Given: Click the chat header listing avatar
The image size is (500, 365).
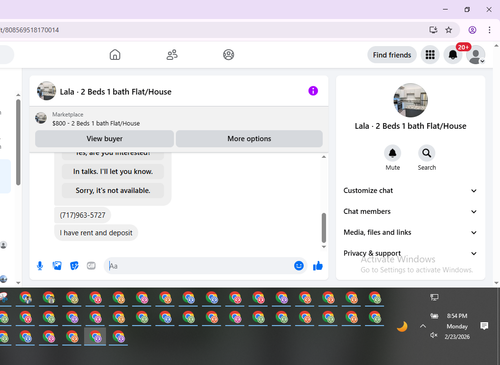Looking at the screenshot, I should (x=46, y=91).
